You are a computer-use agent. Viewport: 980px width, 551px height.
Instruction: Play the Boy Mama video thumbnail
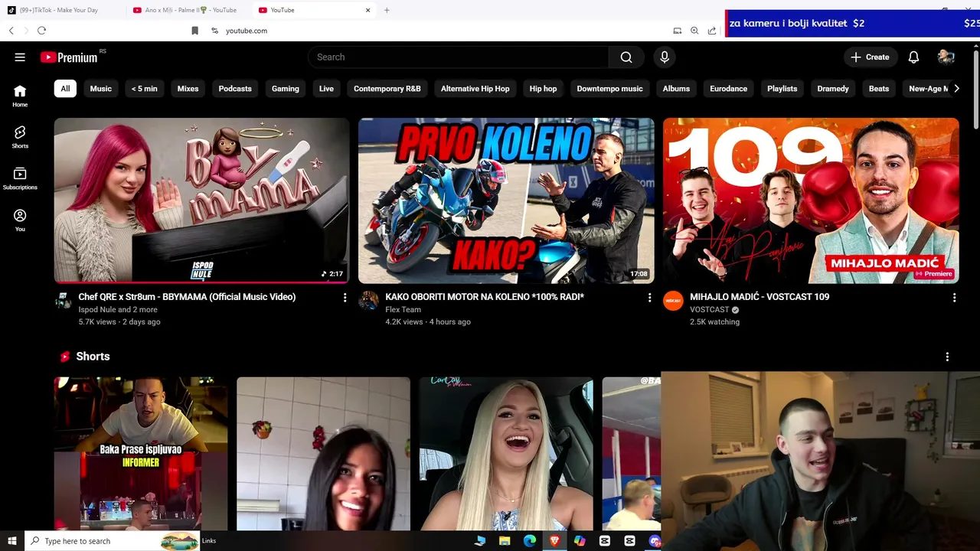pos(201,201)
